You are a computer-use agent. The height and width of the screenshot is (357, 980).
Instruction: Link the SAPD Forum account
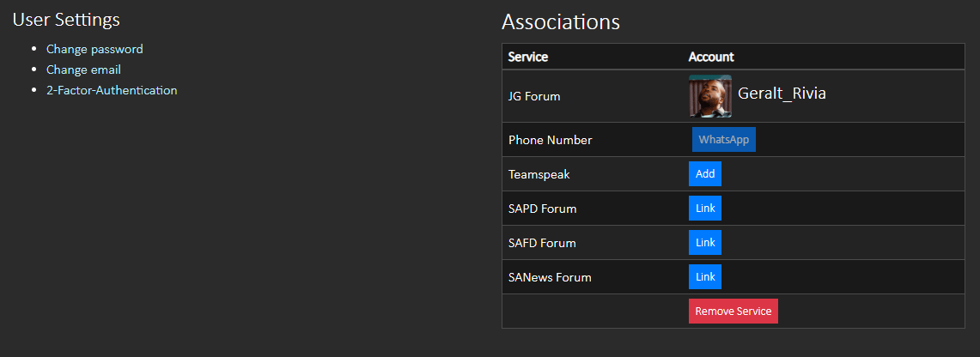pyautogui.click(x=705, y=209)
